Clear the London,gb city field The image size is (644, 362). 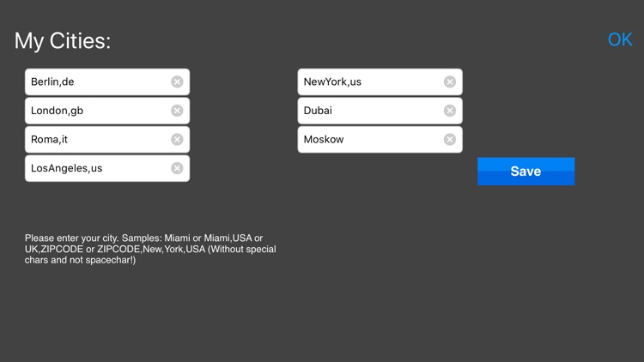click(x=177, y=111)
